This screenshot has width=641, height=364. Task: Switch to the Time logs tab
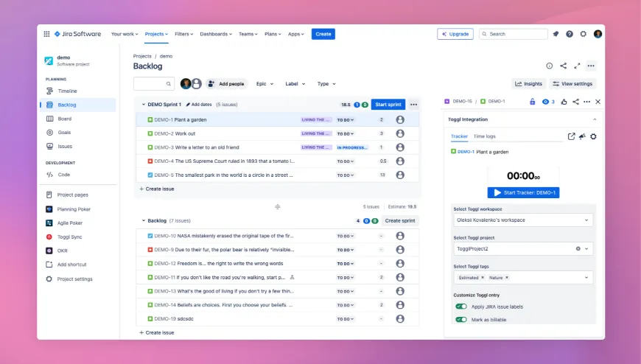click(x=484, y=136)
